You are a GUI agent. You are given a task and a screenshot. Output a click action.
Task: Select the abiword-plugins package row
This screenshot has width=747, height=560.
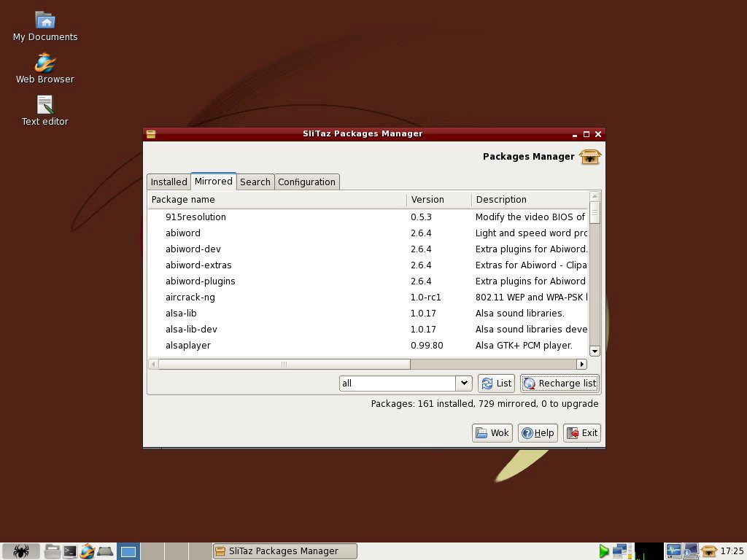[368, 281]
